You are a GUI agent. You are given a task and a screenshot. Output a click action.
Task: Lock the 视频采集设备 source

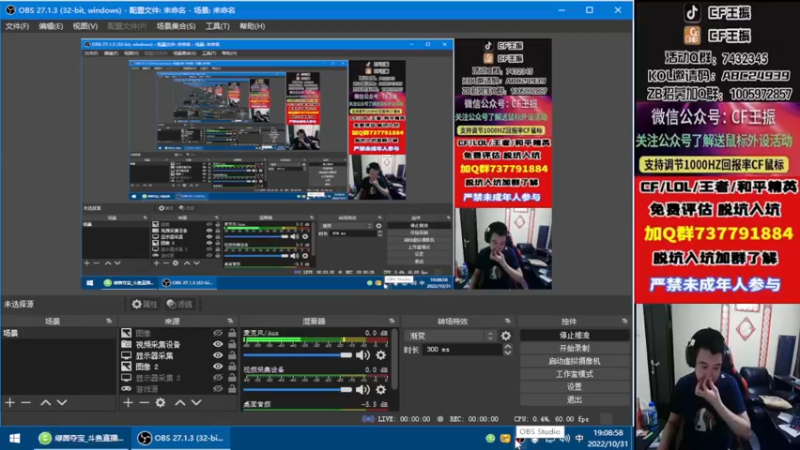pos(232,344)
